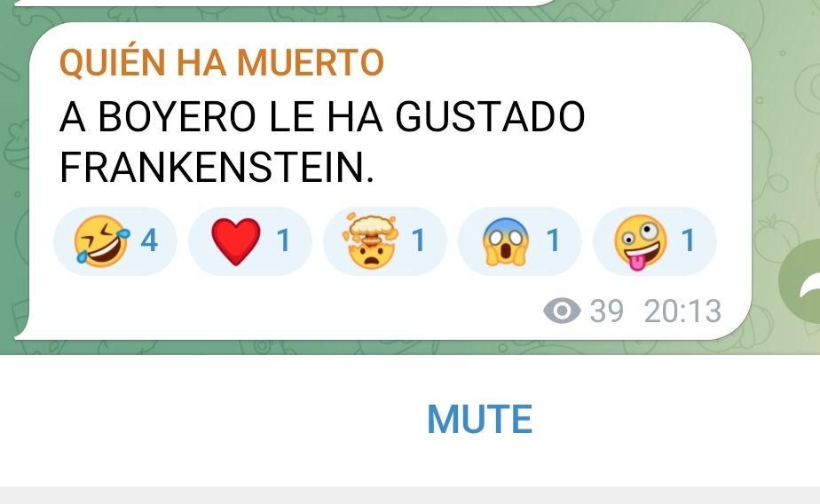Toggle the count 1 next to heart
Image resolution: width=820 pixels, height=504 pixels.
(283, 241)
